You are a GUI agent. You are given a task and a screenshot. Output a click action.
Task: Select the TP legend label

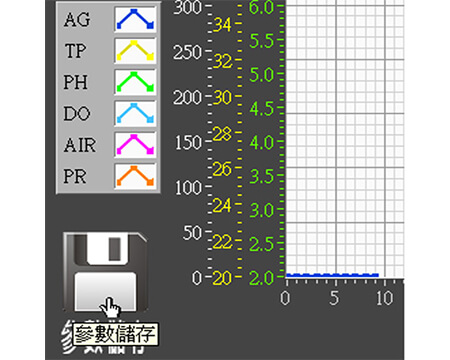[76, 51]
